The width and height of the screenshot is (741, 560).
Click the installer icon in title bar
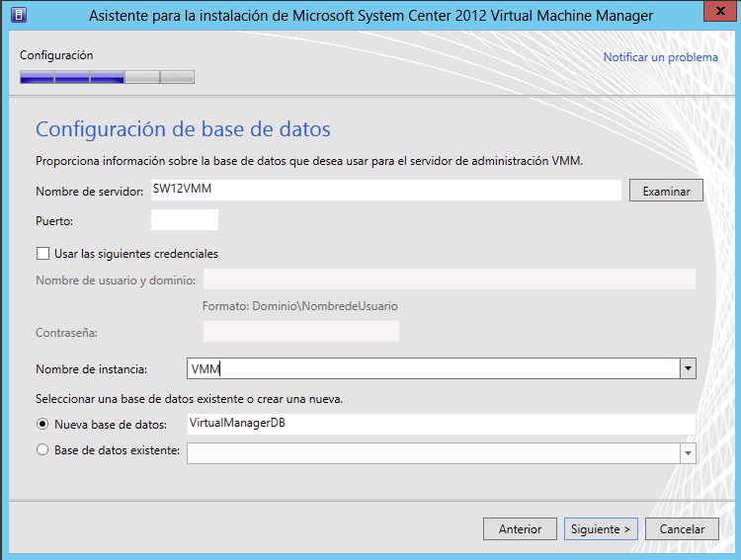(19, 15)
